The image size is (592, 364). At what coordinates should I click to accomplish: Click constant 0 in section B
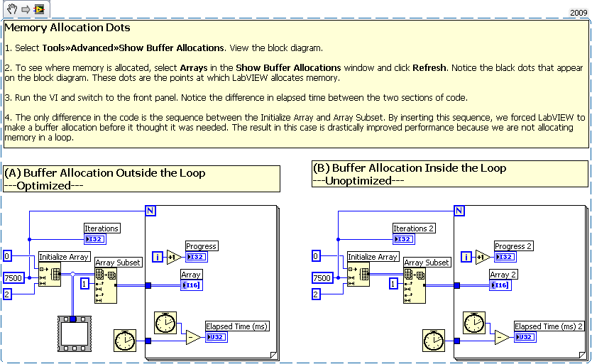coord(317,256)
